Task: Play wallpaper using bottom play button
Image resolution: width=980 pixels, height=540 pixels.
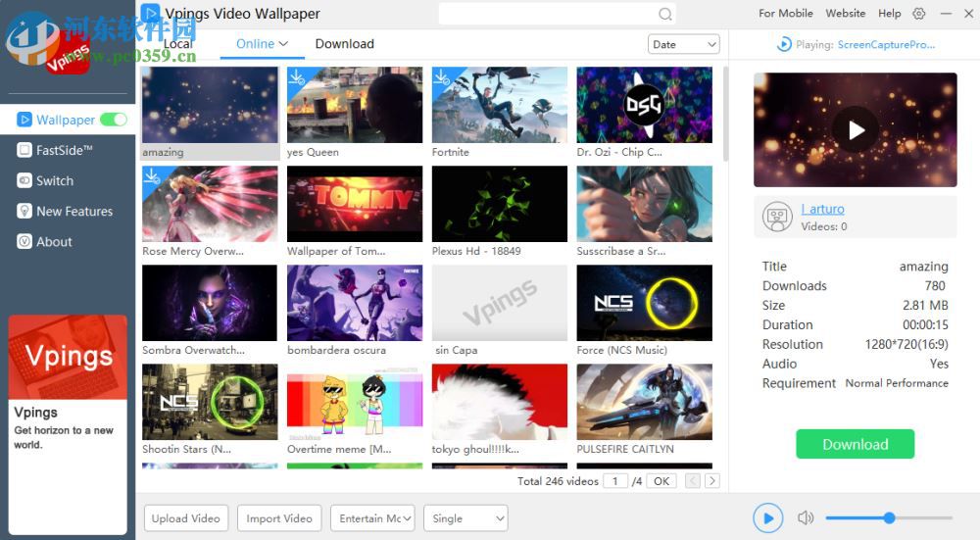Action: point(768,518)
